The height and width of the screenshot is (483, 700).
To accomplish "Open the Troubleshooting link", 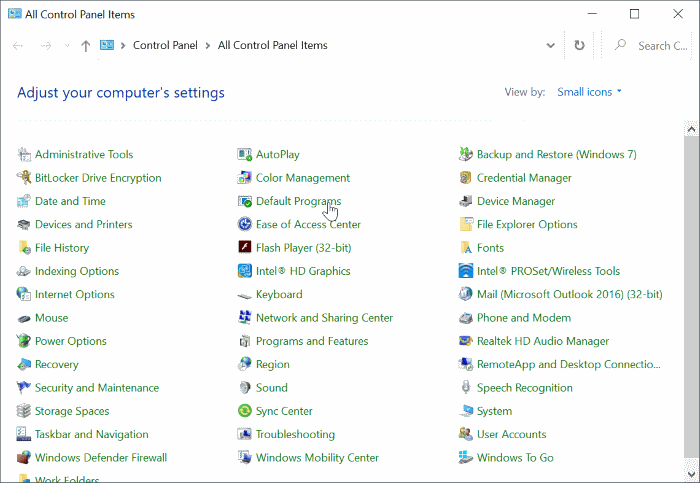I will coord(295,434).
